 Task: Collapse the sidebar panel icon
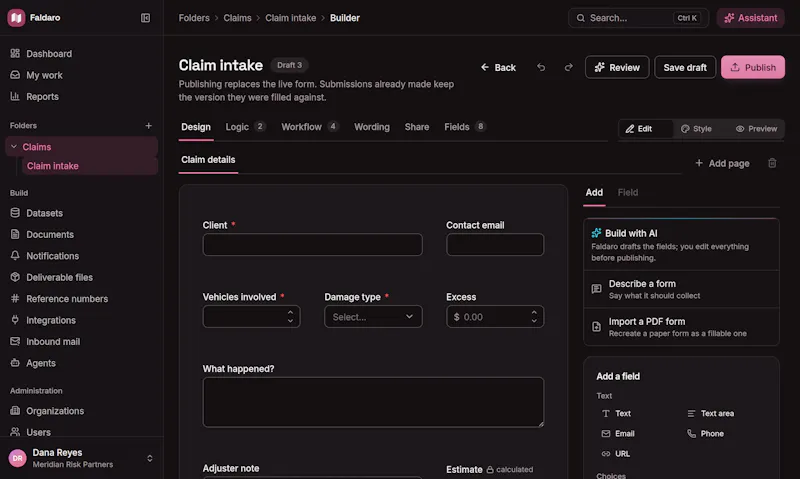click(145, 18)
